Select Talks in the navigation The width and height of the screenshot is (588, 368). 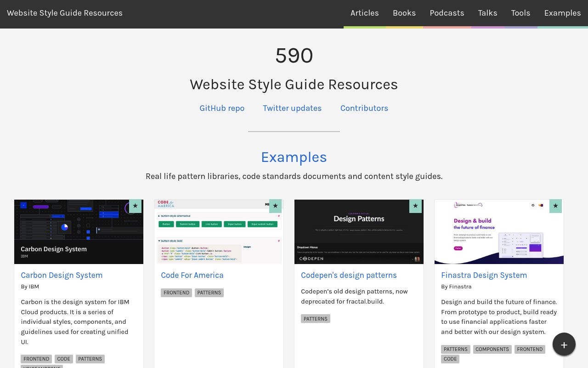click(x=487, y=13)
